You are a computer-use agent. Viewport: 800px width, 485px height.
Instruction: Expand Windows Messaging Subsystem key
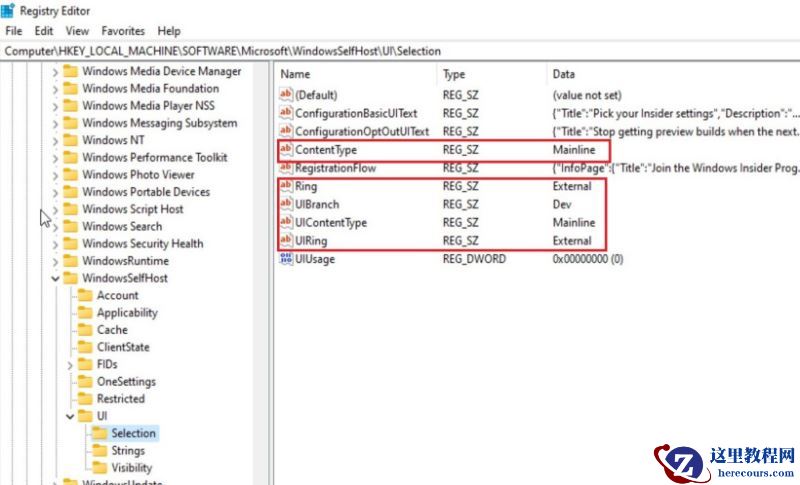point(55,124)
